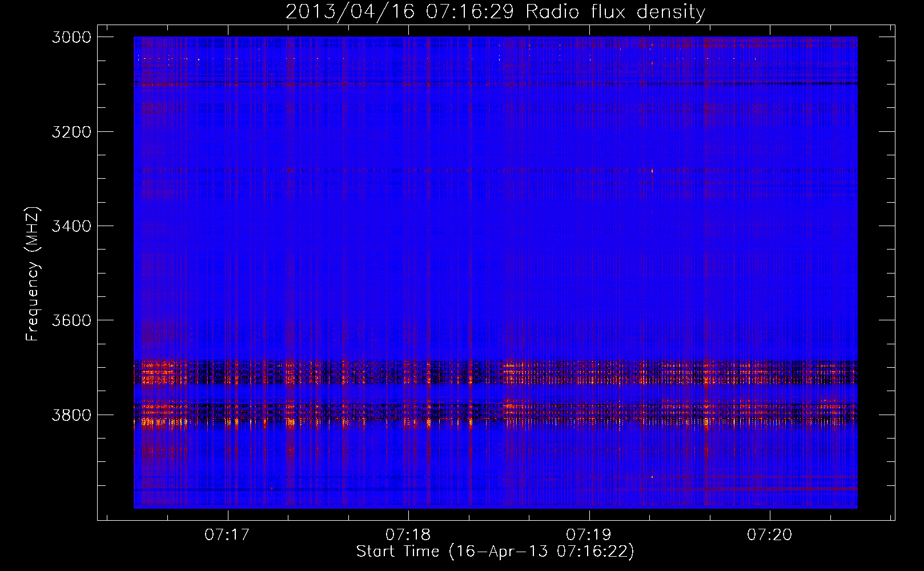Viewport: 924px width, 571px height.
Task: Click the "Start Time (16-Apr-13 07:16:22)" axis label
Action: (495, 552)
